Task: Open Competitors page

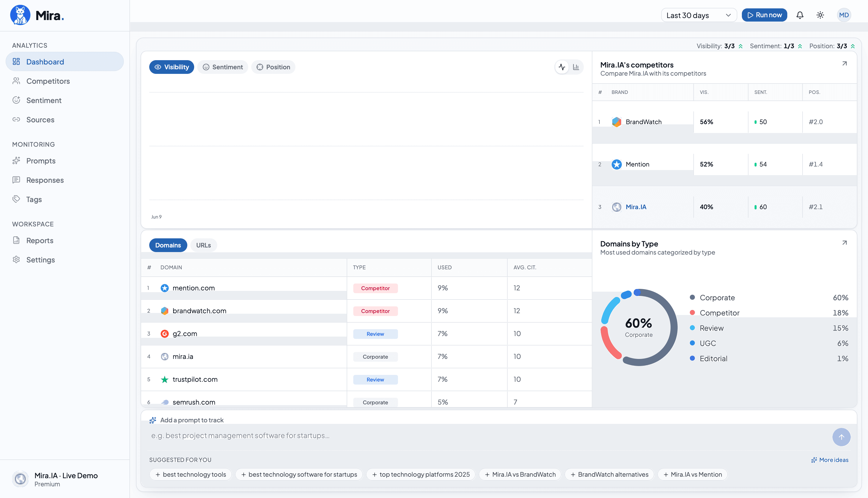Action: point(65,81)
